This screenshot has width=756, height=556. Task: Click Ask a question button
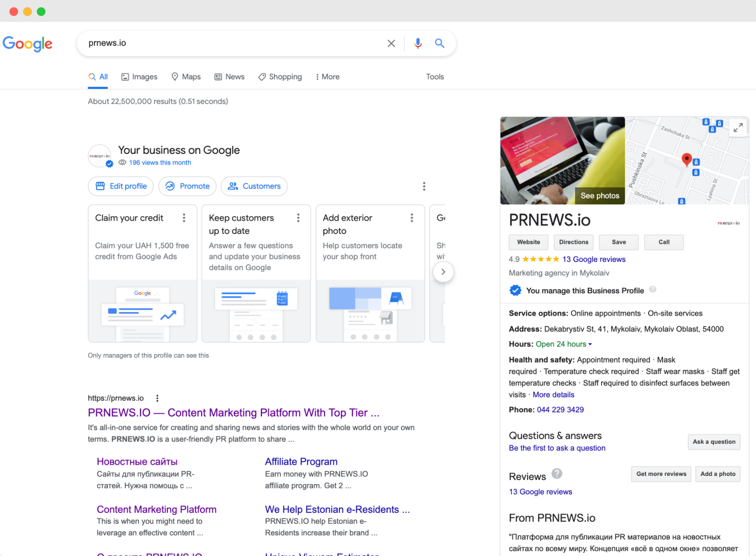pyautogui.click(x=714, y=442)
